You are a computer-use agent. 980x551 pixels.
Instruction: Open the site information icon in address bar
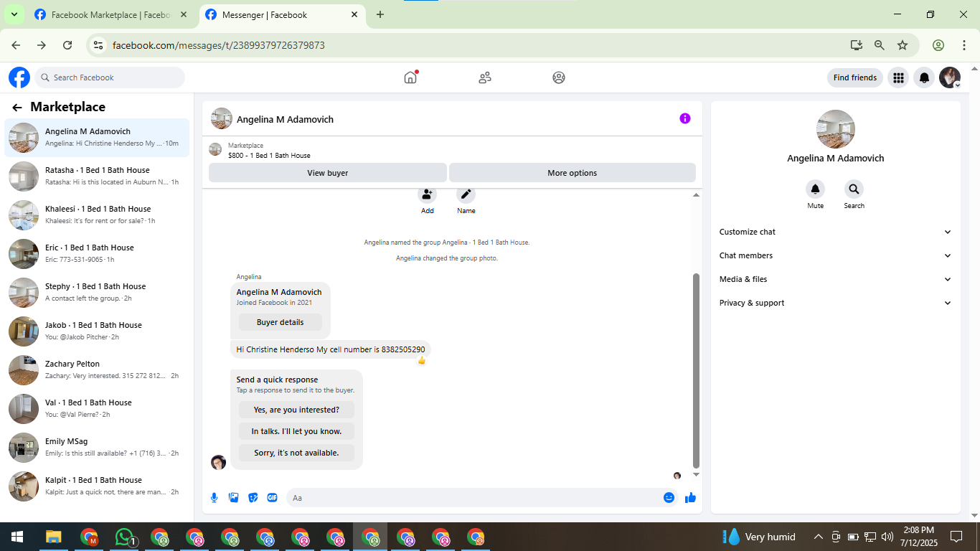[99, 45]
